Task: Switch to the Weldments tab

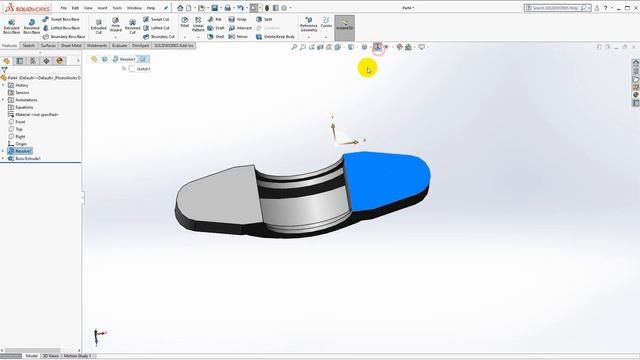Action: pyautogui.click(x=97, y=45)
